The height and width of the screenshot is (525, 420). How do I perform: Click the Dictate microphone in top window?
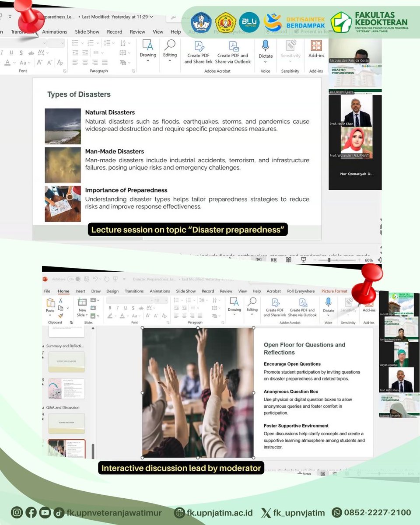tap(265, 45)
